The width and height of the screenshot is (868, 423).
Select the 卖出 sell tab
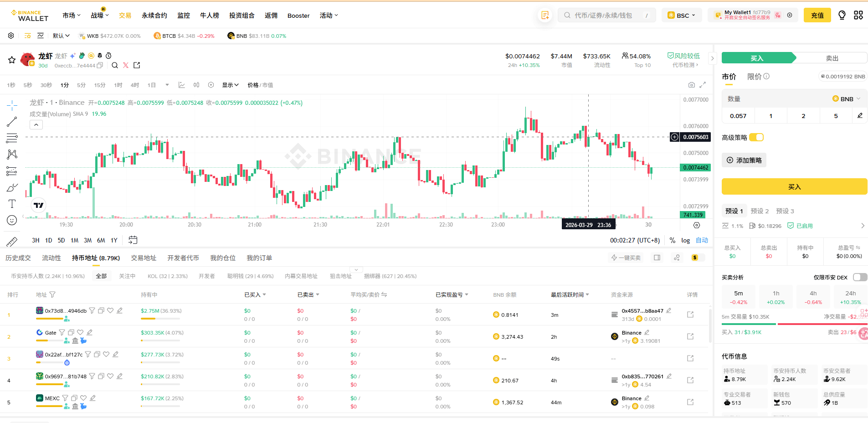(832, 58)
